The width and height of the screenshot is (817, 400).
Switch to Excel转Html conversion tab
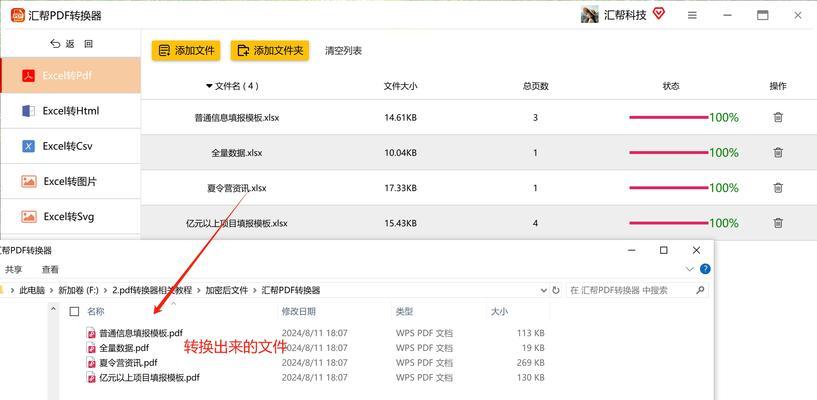70,111
